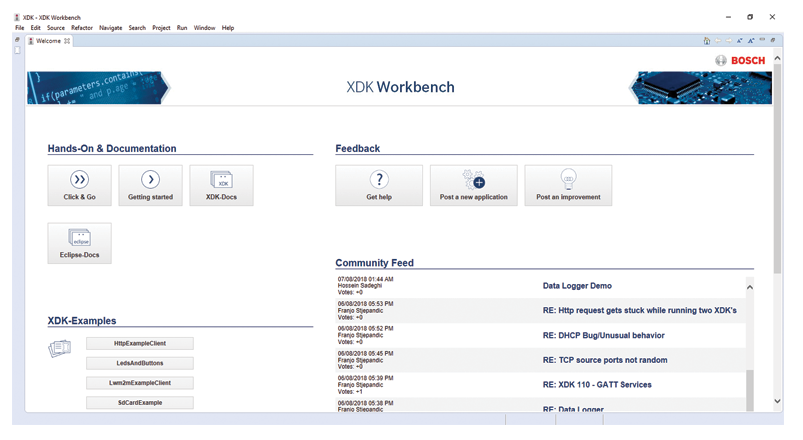Click the magnify font size icon
The height and width of the screenshot is (440, 803).
point(751,40)
